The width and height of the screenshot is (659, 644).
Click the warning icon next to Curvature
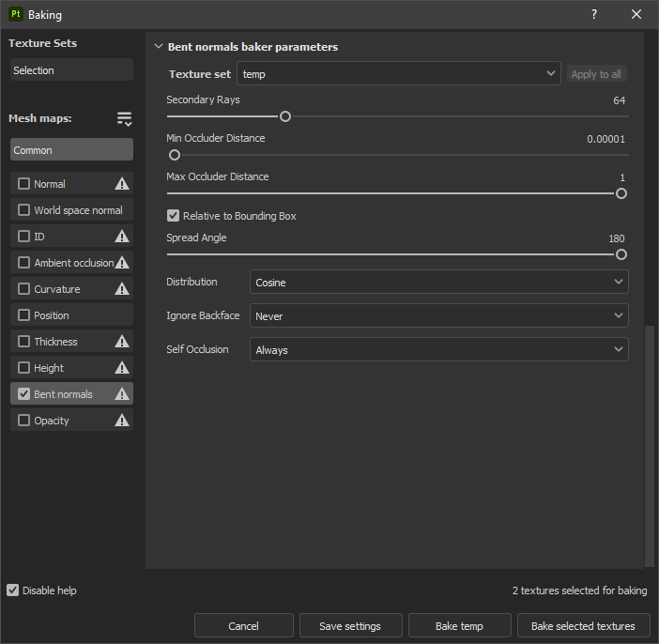pyautogui.click(x=122, y=289)
